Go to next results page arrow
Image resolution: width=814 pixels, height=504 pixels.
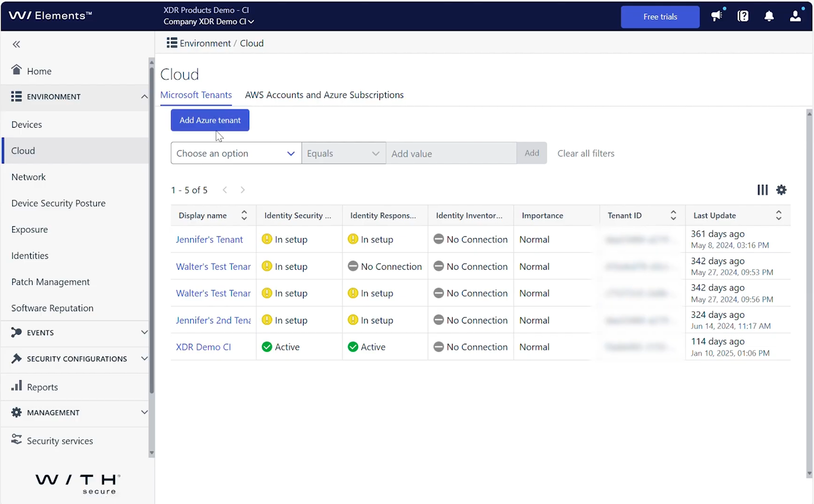242,190
